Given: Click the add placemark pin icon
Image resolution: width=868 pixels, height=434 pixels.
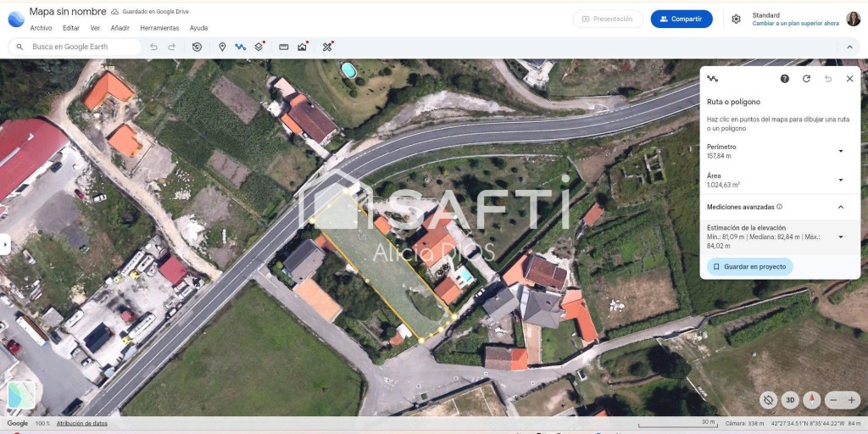Looking at the screenshot, I should point(222,47).
